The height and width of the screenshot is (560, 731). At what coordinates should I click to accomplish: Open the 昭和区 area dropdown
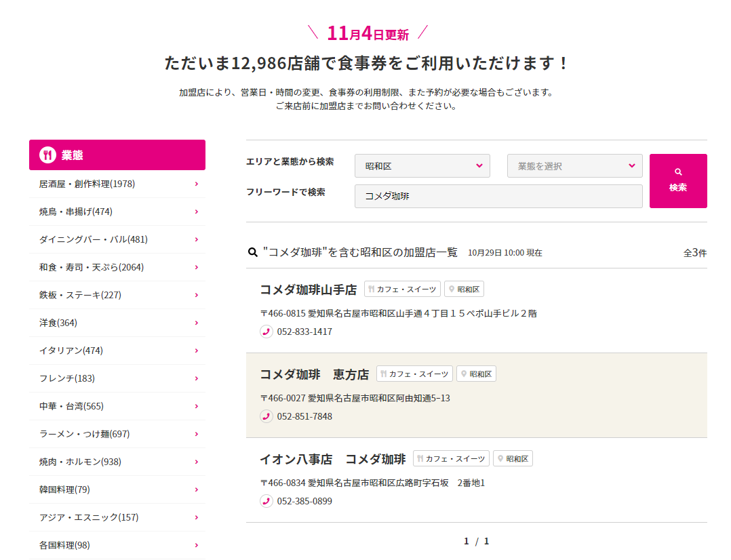tap(422, 166)
